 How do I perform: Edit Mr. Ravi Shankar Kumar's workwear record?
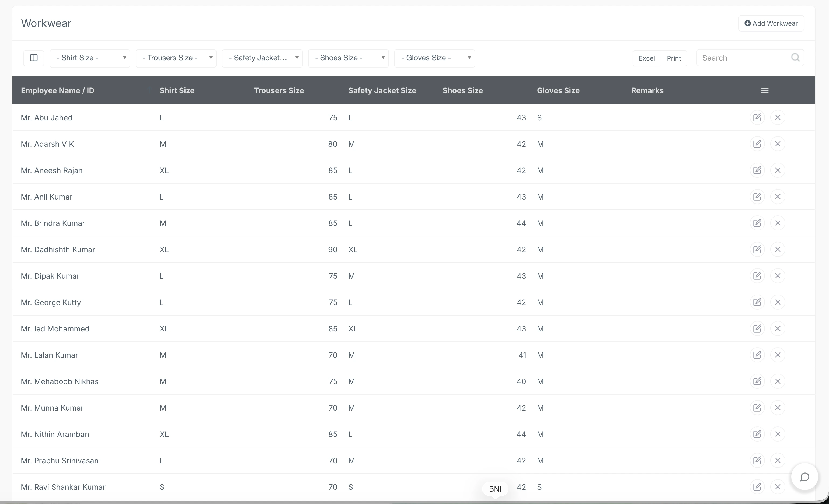tap(757, 487)
